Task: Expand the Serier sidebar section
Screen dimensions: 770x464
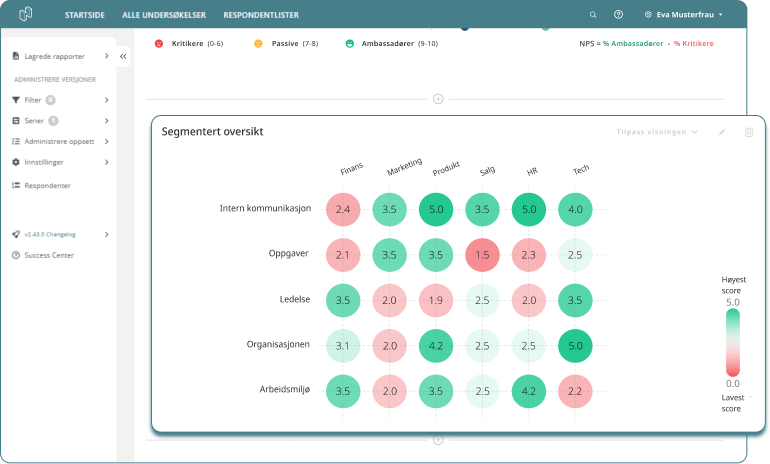Action: pyautogui.click(x=60, y=120)
